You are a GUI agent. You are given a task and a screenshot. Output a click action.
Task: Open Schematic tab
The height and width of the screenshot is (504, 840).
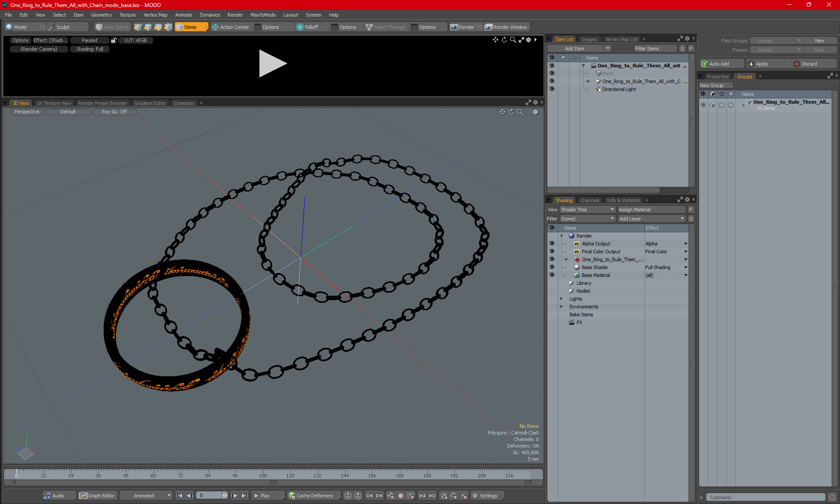(x=184, y=103)
